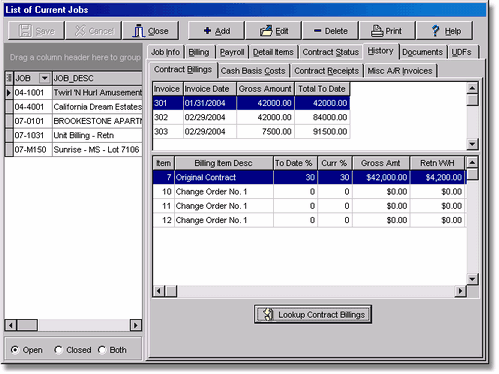The width and height of the screenshot is (499, 374).
Task: Select the History tab
Action: pyautogui.click(x=381, y=51)
